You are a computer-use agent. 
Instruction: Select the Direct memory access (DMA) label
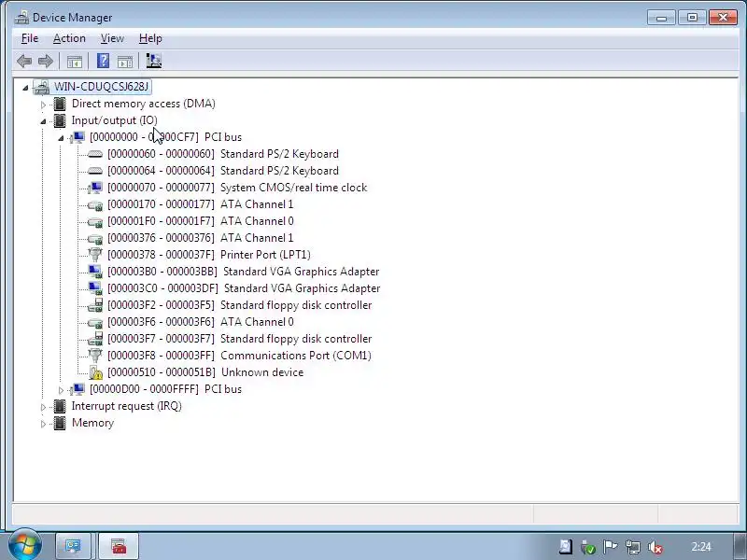click(x=144, y=104)
